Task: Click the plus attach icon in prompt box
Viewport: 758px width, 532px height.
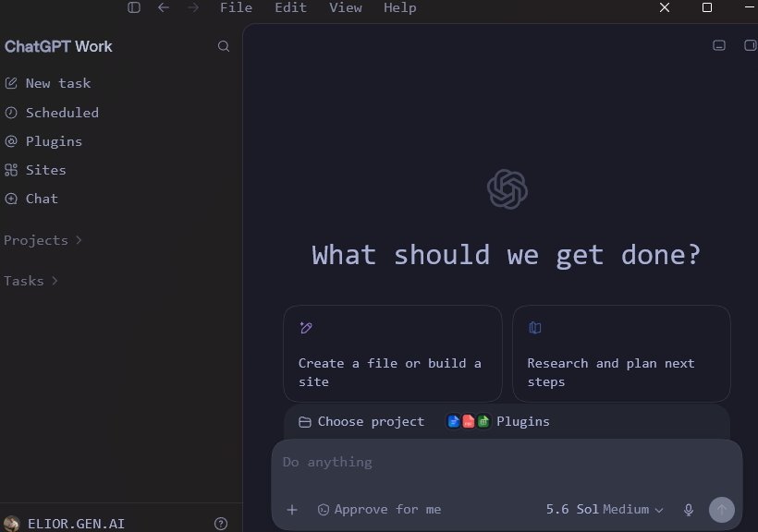Action: point(292,510)
